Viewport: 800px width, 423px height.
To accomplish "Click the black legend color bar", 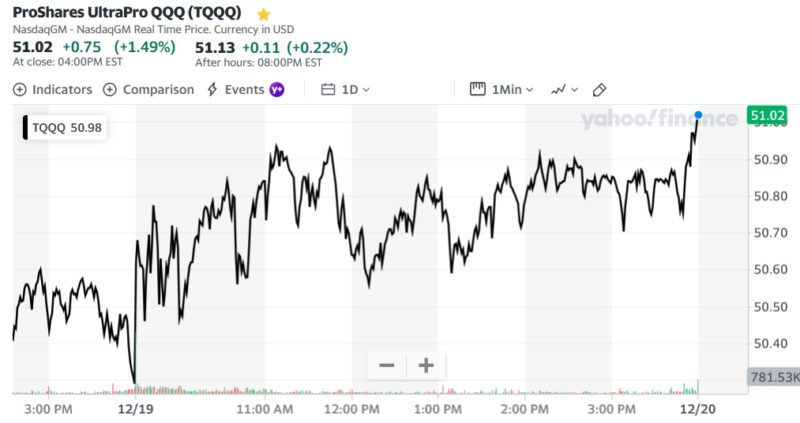I will 26,127.
